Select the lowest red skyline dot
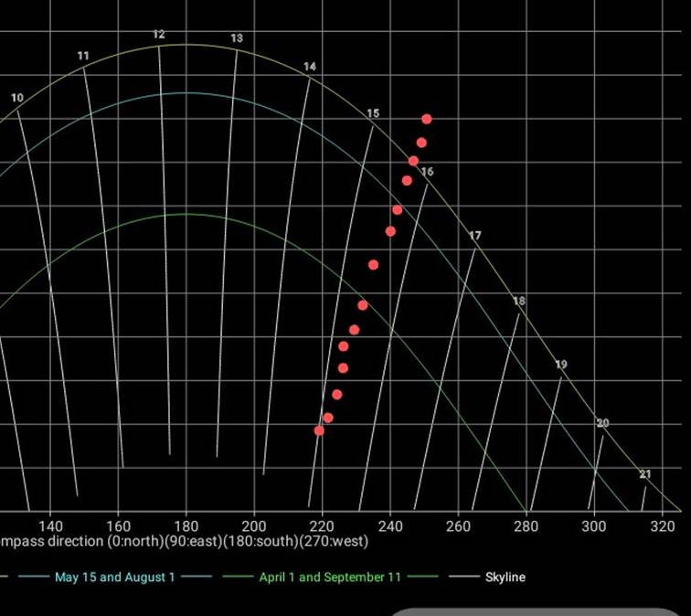The width and height of the screenshot is (691, 616). (319, 430)
